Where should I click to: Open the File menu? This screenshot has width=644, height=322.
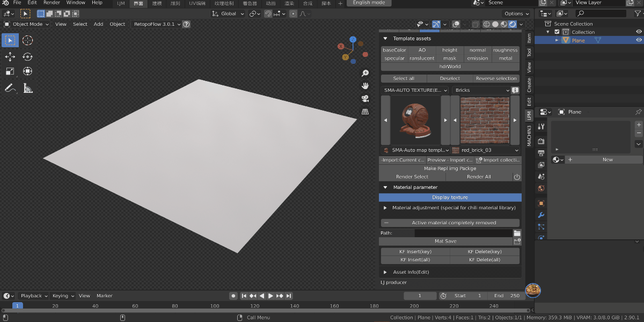[x=17, y=3]
